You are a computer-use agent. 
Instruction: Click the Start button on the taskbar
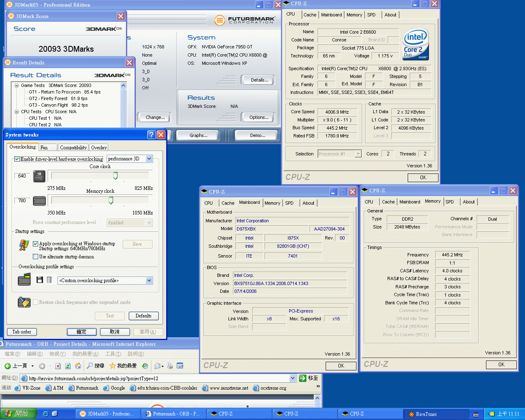[18, 414]
